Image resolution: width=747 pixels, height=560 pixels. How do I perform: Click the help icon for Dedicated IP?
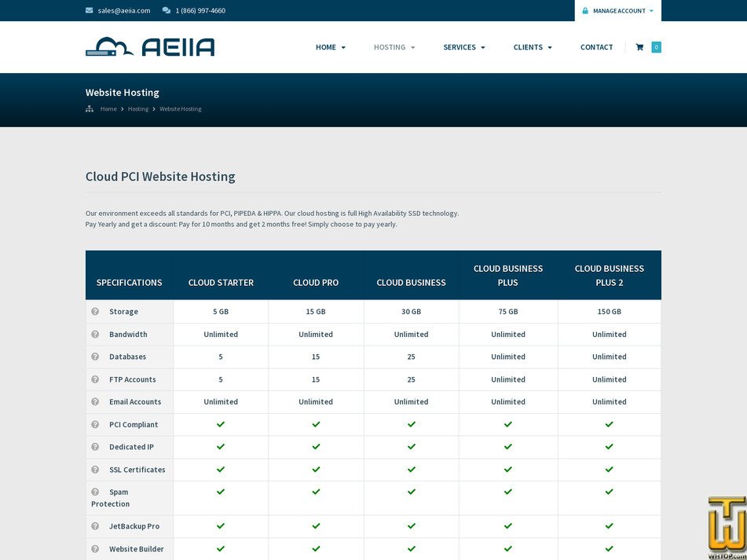95,447
